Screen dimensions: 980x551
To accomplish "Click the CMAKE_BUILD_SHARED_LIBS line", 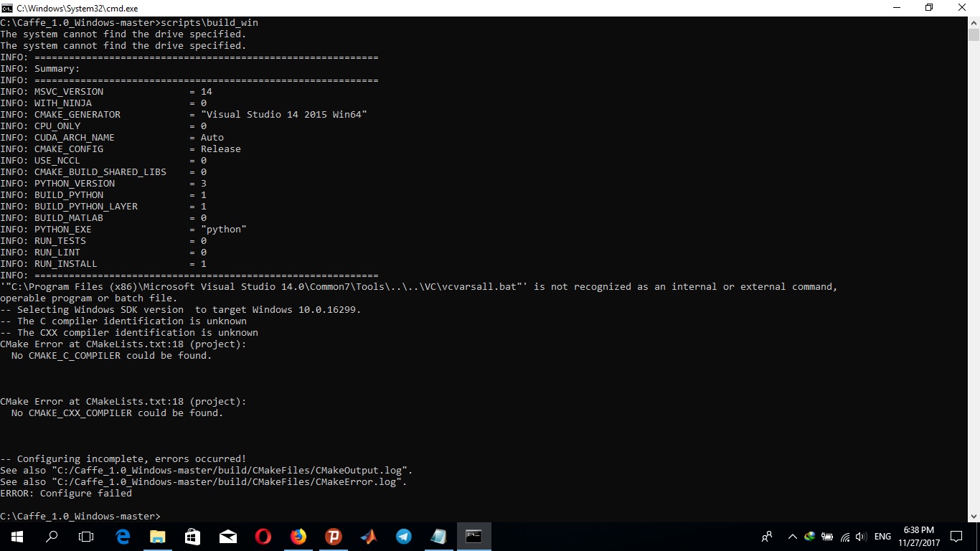I will [x=103, y=172].
